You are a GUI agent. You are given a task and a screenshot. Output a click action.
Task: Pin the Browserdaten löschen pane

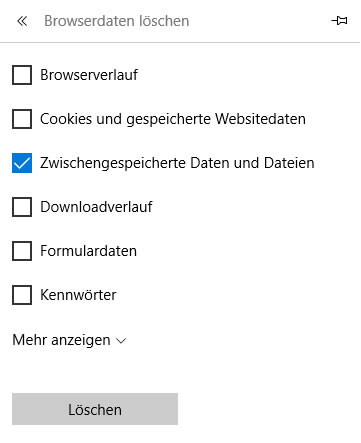click(x=339, y=21)
